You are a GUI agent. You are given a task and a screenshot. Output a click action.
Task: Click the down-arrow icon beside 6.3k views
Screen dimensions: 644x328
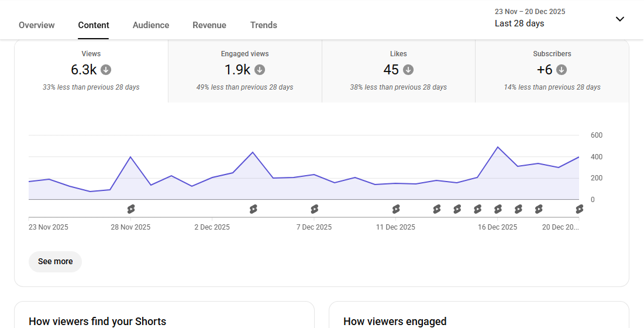point(106,70)
